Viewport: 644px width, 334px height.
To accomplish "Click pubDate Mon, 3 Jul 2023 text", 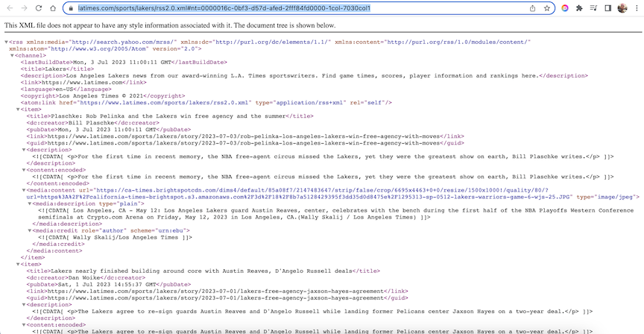I will pyautogui.click(x=107, y=130).
